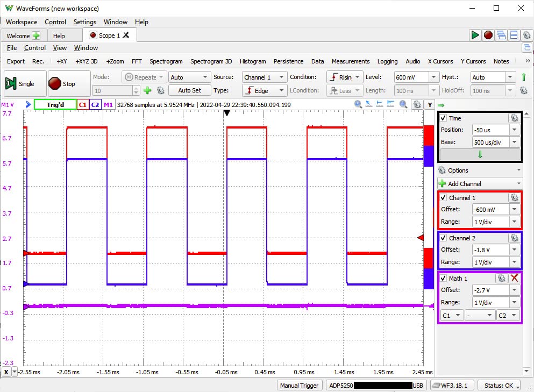Viewport: 534px width, 392px height.
Task: Open the Settings menu
Action: pos(85,22)
